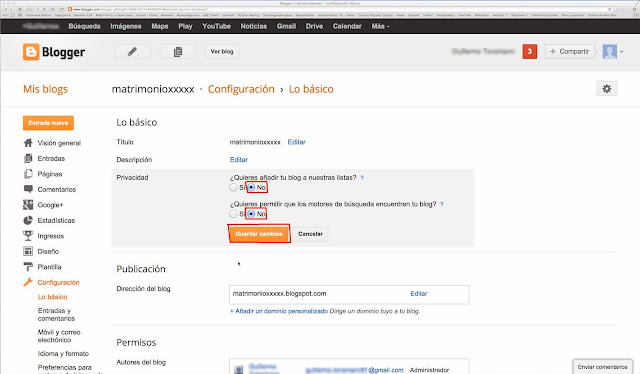
Task: Click the Diseño layout icon
Action: tap(28, 251)
